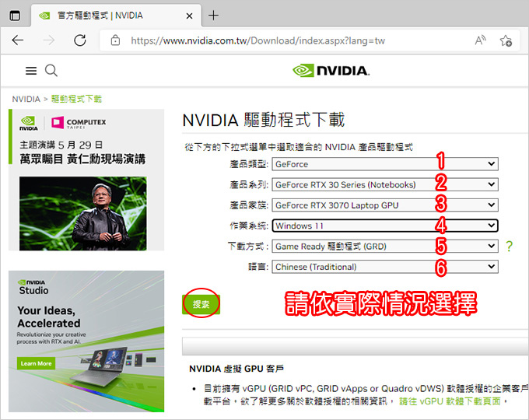Click the NVIDIA logo in header
Viewport: 529px width, 420px height.
[x=331, y=71]
